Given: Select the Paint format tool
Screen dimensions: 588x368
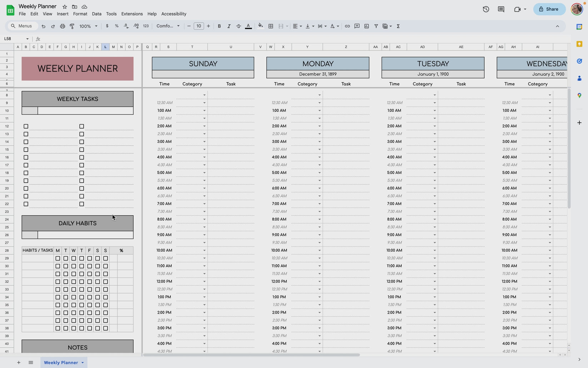Looking at the screenshot, I should 72,26.
